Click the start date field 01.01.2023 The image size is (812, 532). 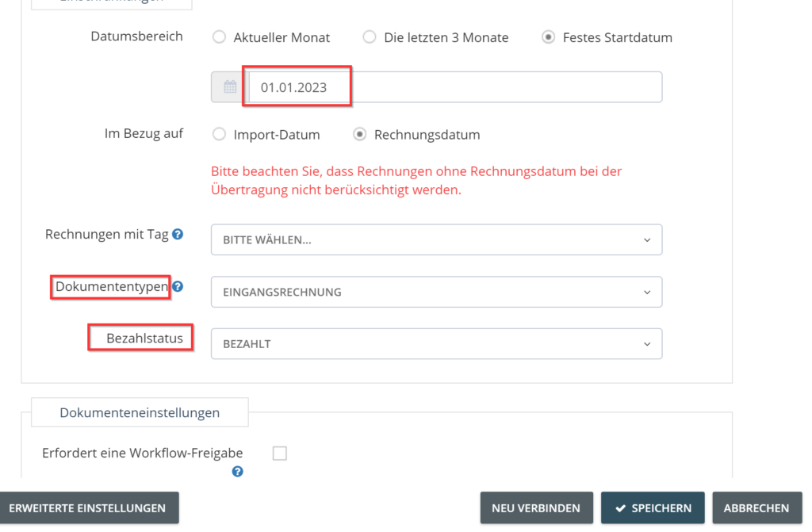[455, 87]
